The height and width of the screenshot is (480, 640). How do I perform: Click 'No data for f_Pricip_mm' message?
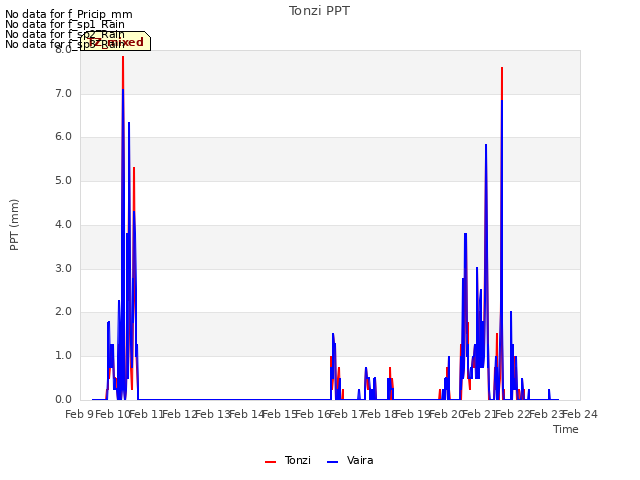pos(69,14)
